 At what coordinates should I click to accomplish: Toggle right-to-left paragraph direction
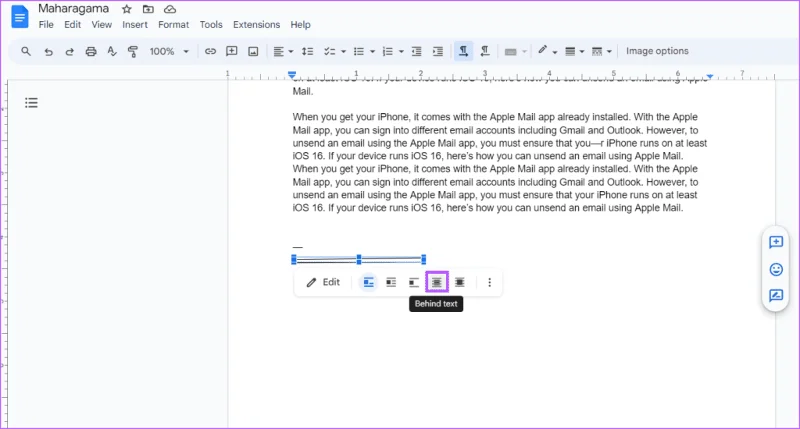485,51
